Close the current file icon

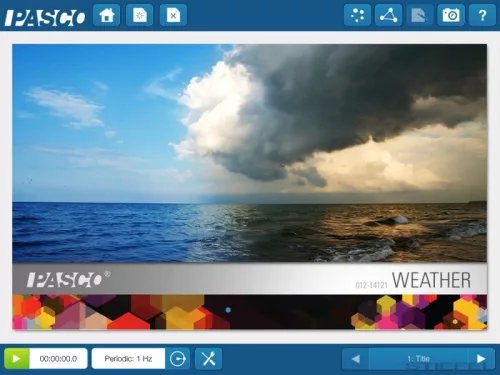click(x=173, y=15)
